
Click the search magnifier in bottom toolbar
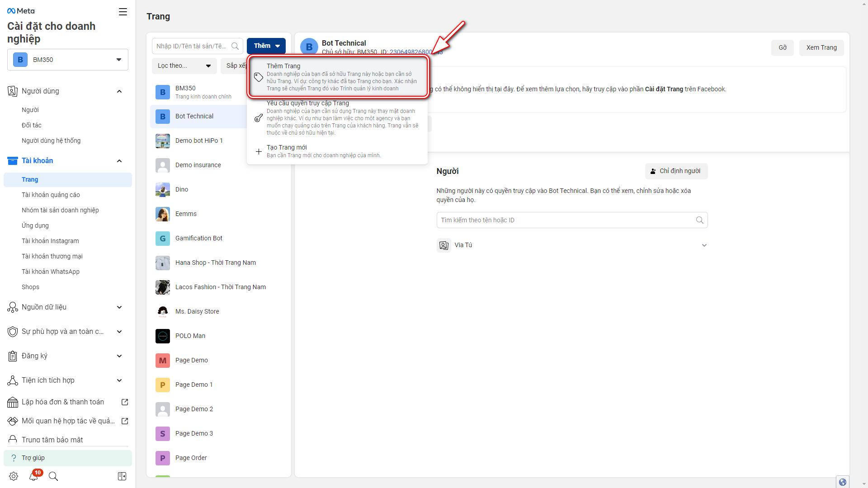53,476
